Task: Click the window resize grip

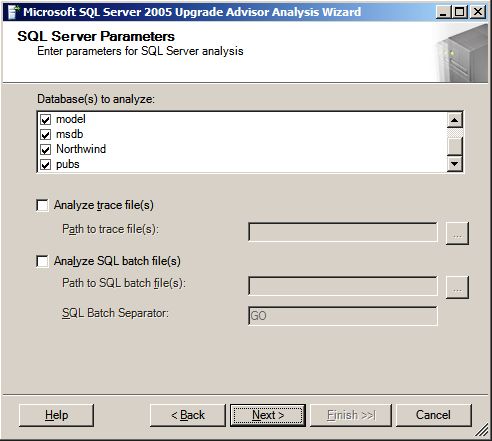Action: pos(482,431)
